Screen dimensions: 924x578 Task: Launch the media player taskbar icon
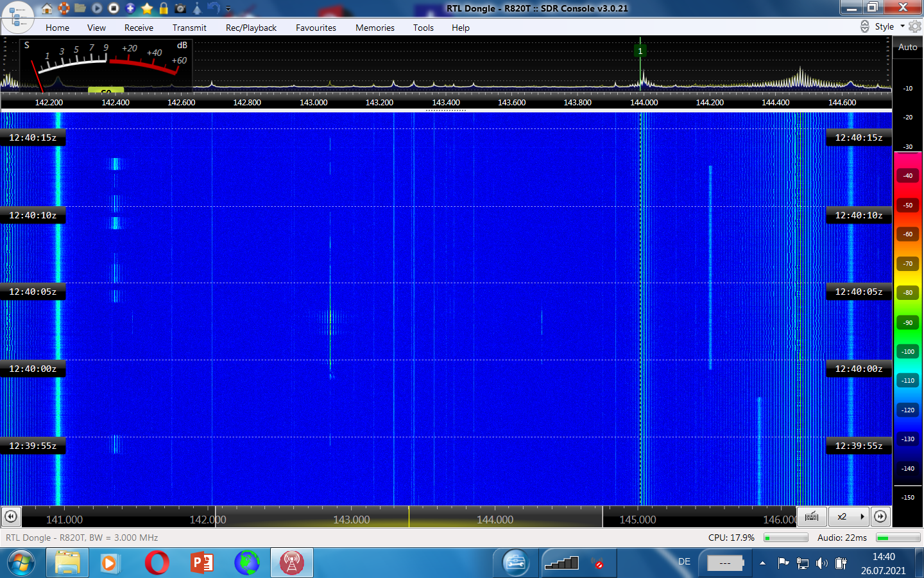[110, 563]
